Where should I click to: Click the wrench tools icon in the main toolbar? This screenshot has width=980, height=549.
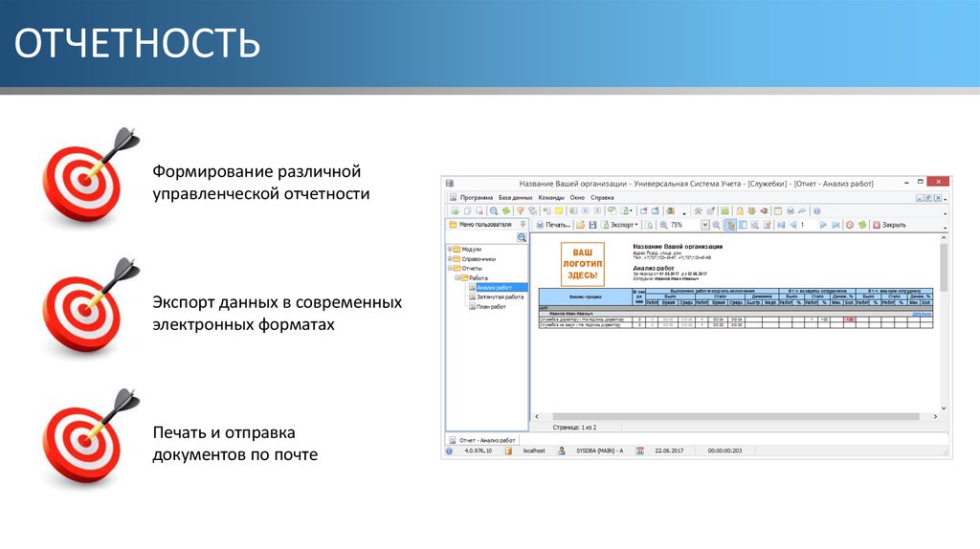[698, 211]
